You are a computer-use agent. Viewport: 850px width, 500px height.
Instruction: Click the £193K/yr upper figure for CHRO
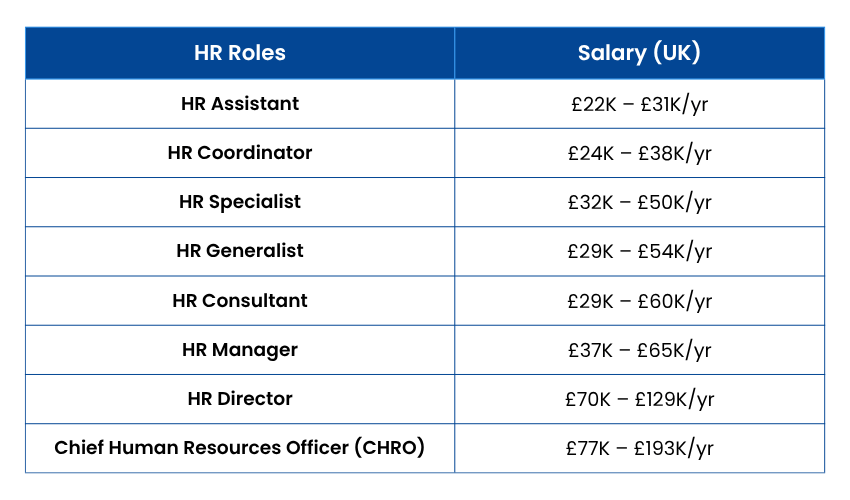(x=673, y=448)
